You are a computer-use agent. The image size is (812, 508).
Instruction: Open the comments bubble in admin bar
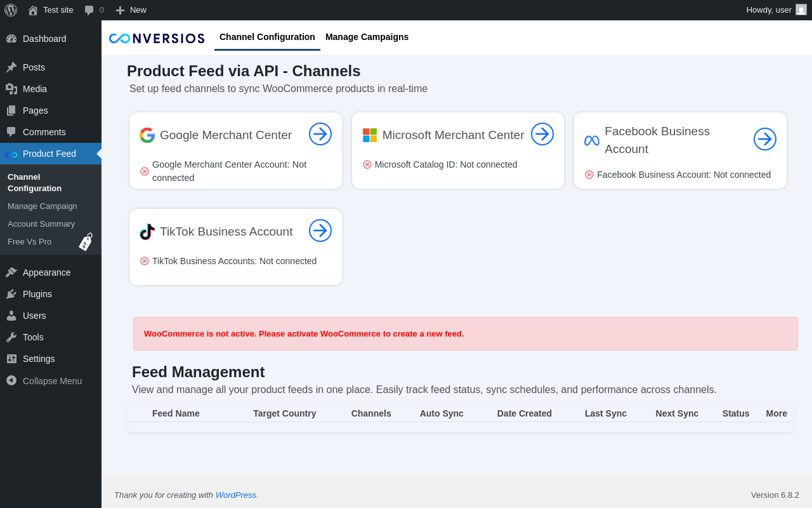pos(94,10)
